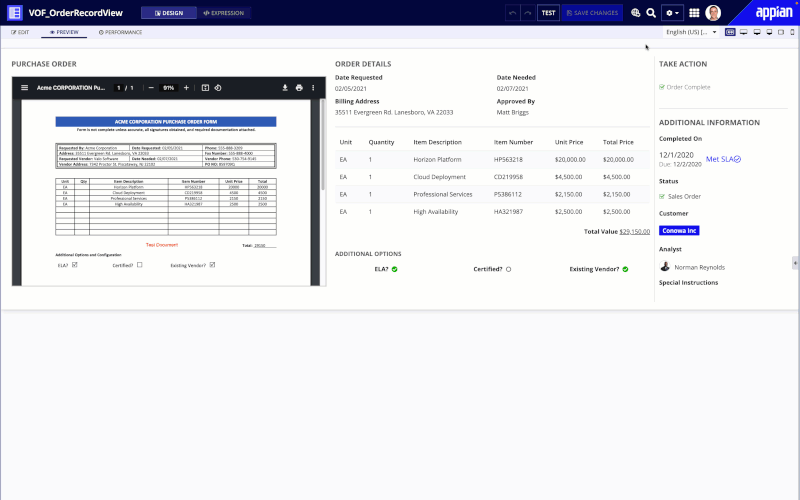Image resolution: width=800 pixels, height=500 pixels.
Task: Click the Total Value $29,150.00 link
Action: pos(635,232)
